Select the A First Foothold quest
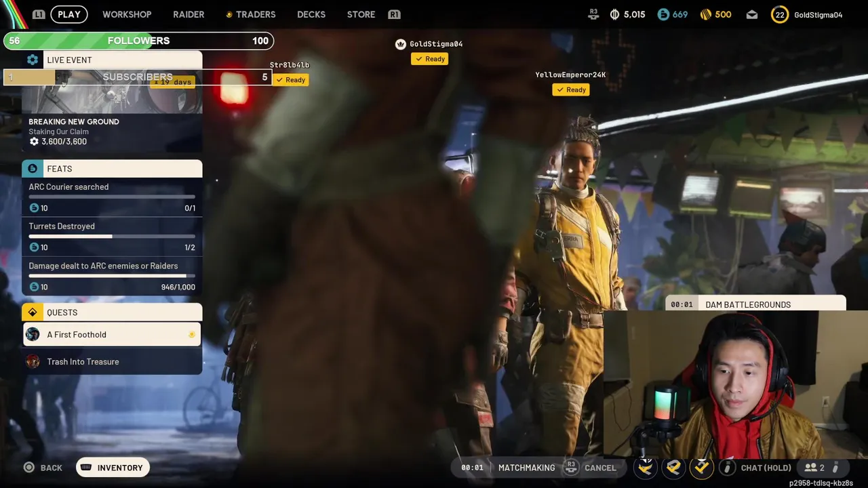The height and width of the screenshot is (488, 868). [112, 334]
